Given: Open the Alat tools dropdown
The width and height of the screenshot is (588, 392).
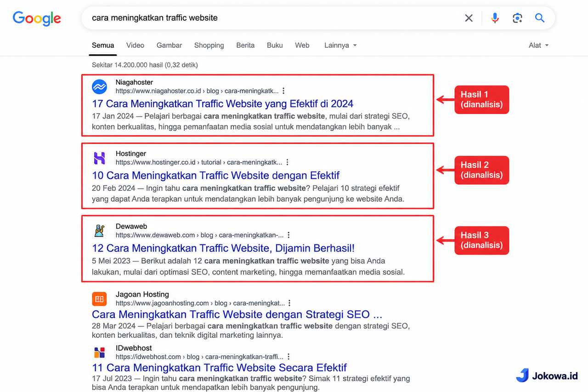Looking at the screenshot, I should pos(539,45).
